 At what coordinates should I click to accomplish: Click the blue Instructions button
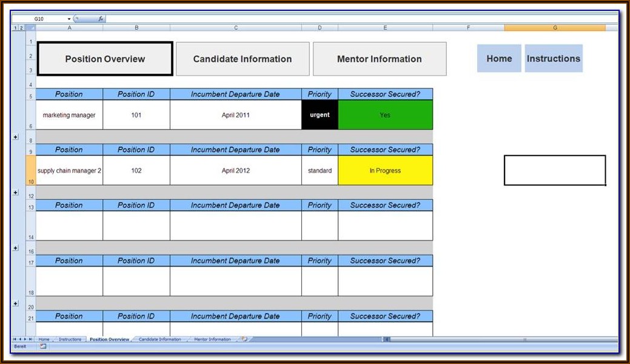(x=553, y=59)
